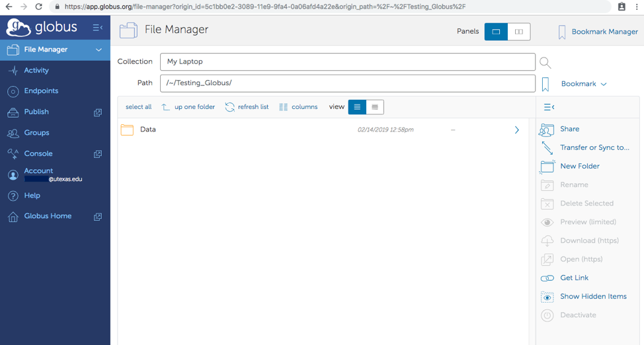Click the browser address bar URL

pos(265,7)
